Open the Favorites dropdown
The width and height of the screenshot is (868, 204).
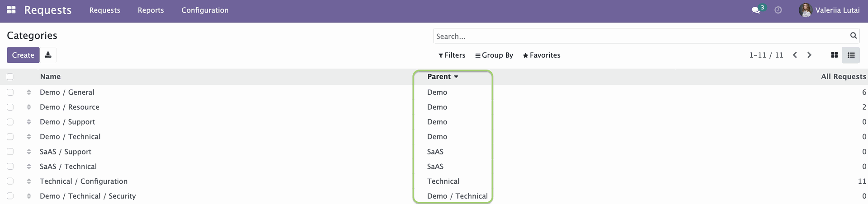click(542, 55)
